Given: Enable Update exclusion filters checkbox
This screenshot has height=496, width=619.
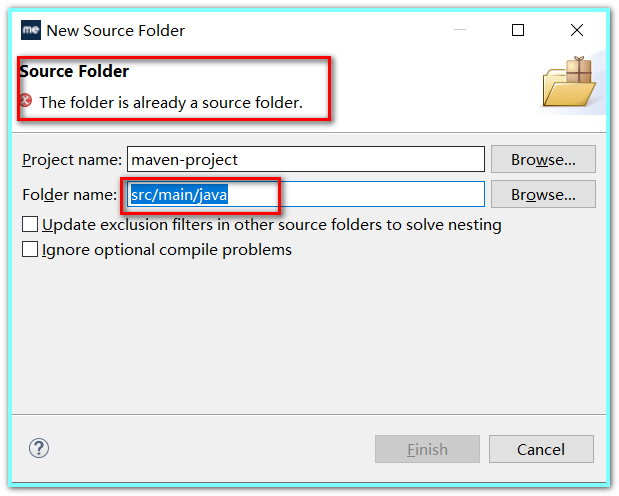Looking at the screenshot, I should click(x=30, y=224).
